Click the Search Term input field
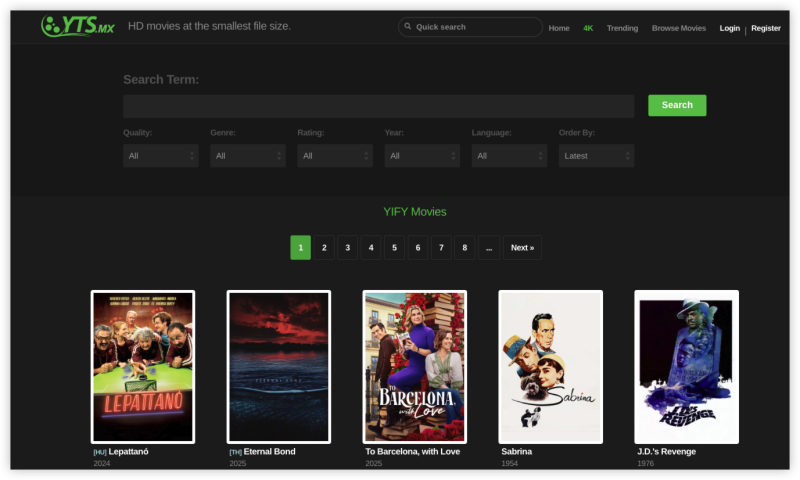 (379, 106)
